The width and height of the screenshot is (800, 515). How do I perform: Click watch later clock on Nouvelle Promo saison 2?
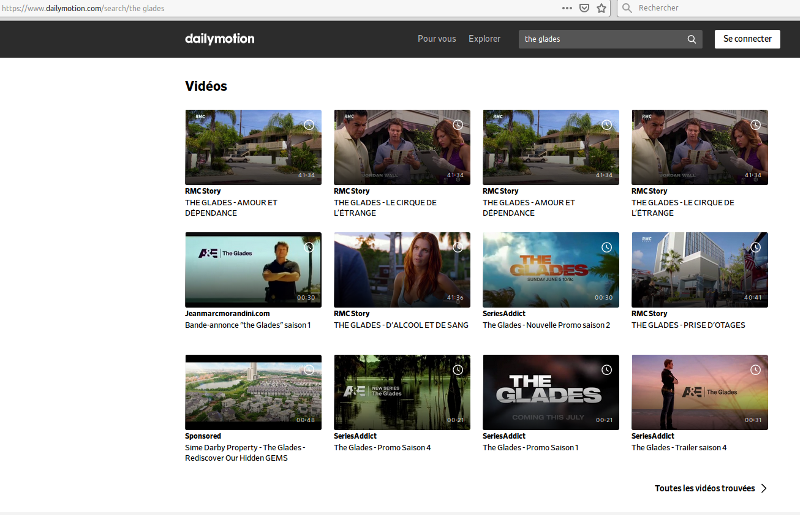tap(606, 247)
